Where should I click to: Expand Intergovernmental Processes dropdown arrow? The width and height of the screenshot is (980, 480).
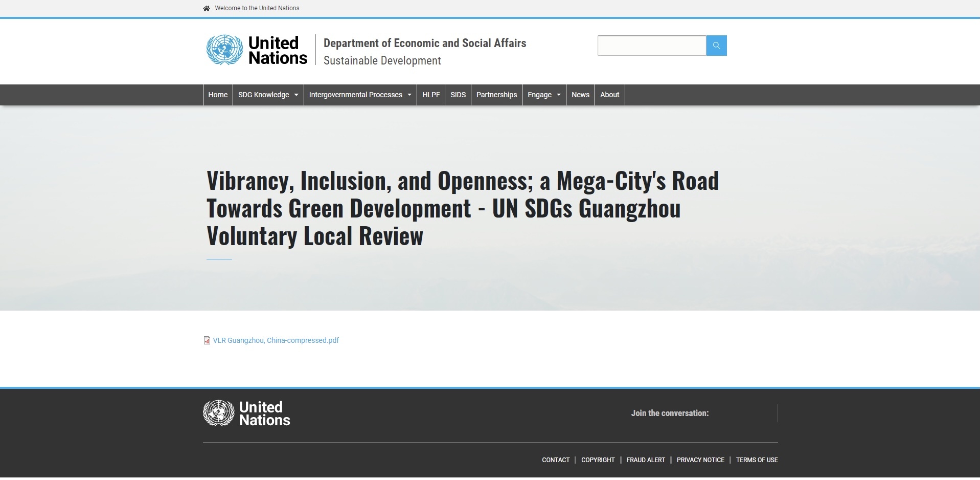pos(409,95)
